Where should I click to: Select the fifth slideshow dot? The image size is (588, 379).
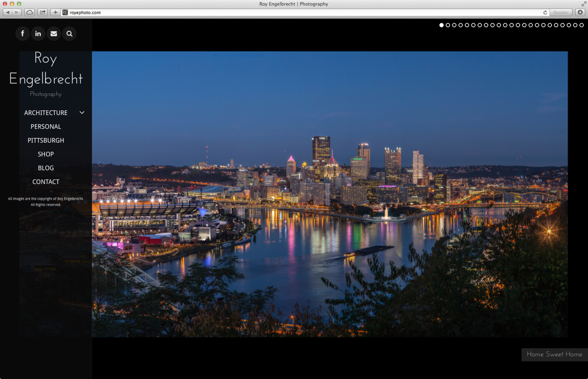tap(467, 25)
